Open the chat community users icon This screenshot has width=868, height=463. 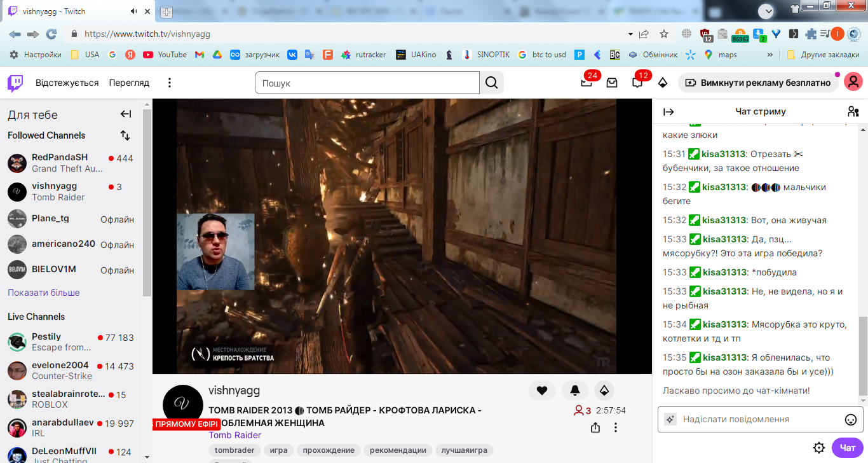[x=853, y=112]
